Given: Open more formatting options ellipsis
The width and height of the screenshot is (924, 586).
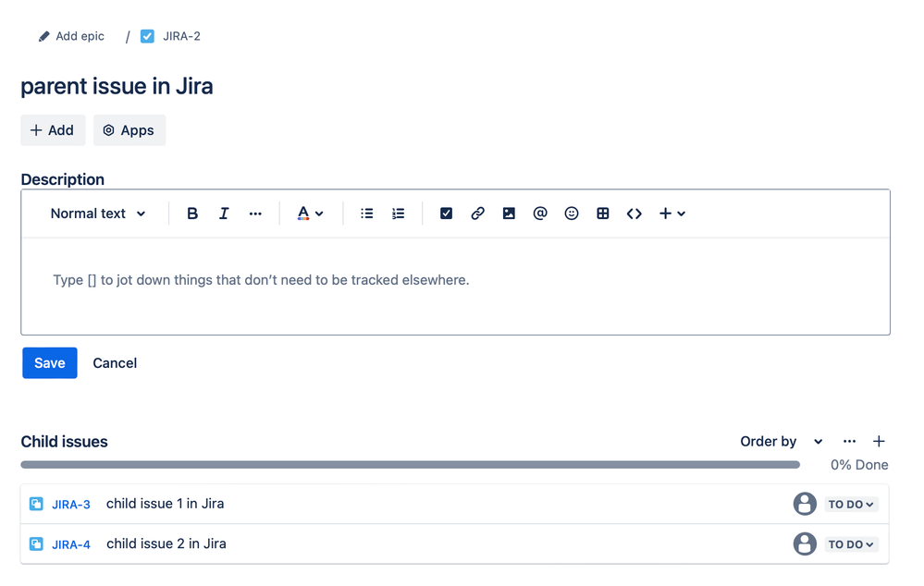Looking at the screenshot, I should click(255, 214).
